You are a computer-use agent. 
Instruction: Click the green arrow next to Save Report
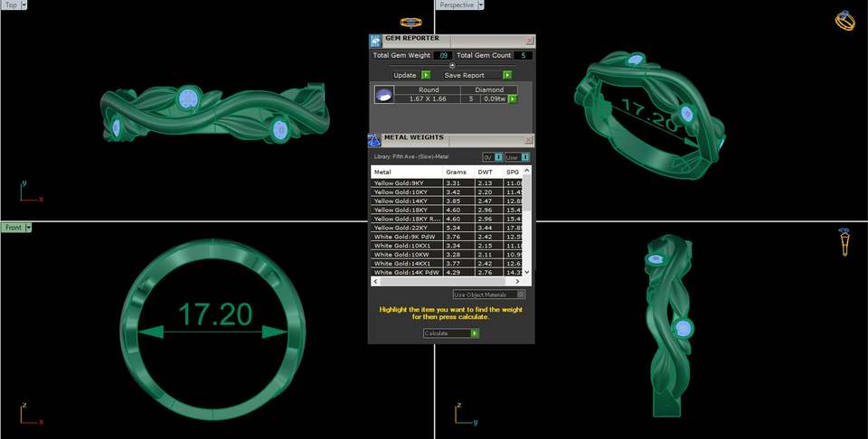pos(507,75)
